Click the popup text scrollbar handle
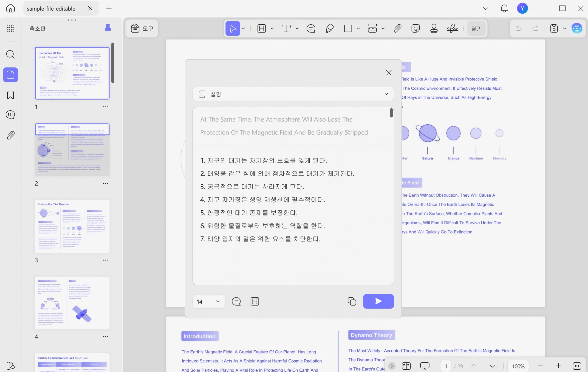 point(391,113)
